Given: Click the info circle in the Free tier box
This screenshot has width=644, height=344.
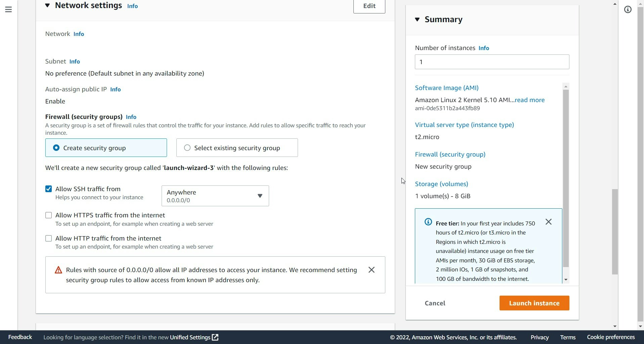Looking at the screenshot, I should click(428, 222).
